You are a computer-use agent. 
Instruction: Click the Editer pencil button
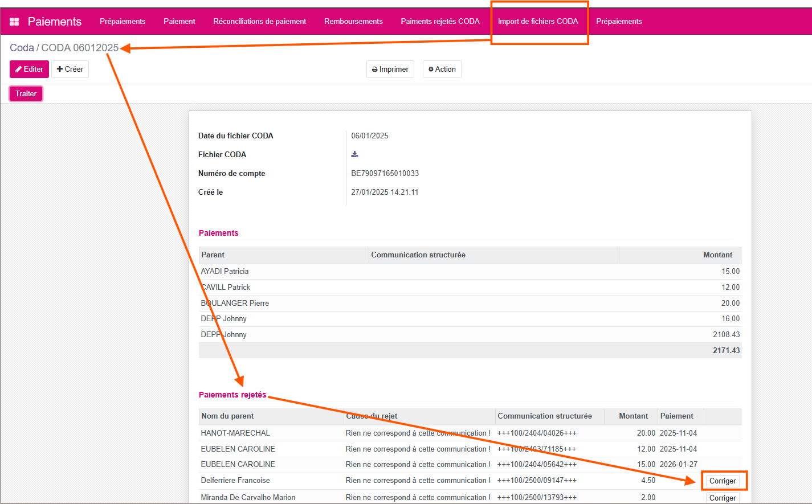(29, 69)
